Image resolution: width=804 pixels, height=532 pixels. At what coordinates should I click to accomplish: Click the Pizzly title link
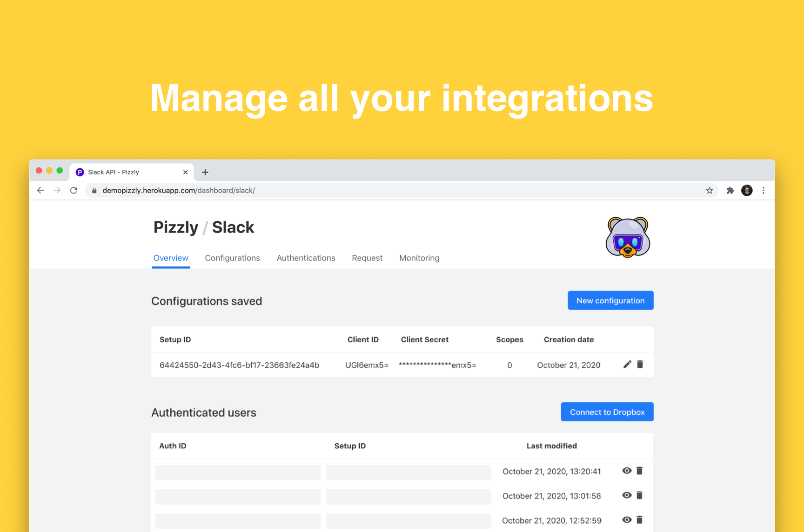point(176,227)
